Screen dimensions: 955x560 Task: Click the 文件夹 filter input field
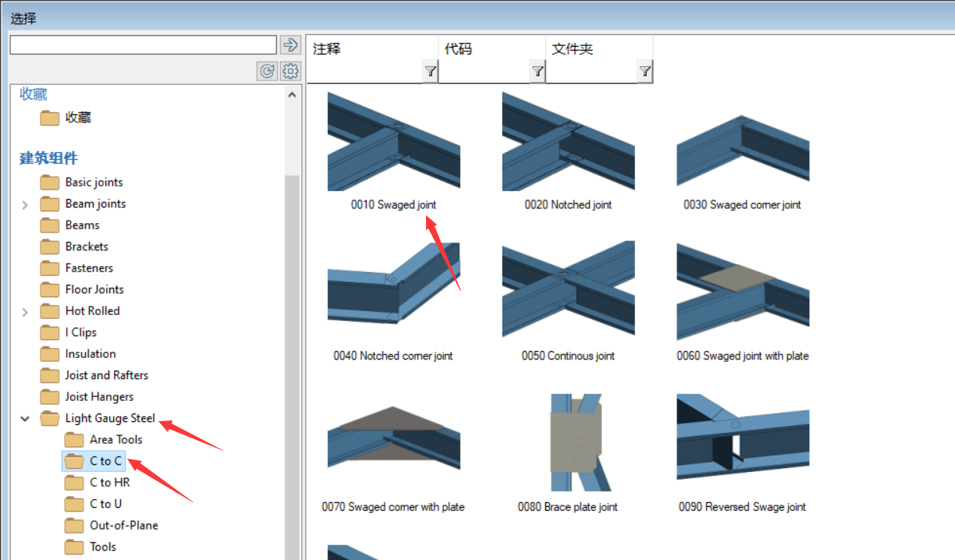[591, 72]
